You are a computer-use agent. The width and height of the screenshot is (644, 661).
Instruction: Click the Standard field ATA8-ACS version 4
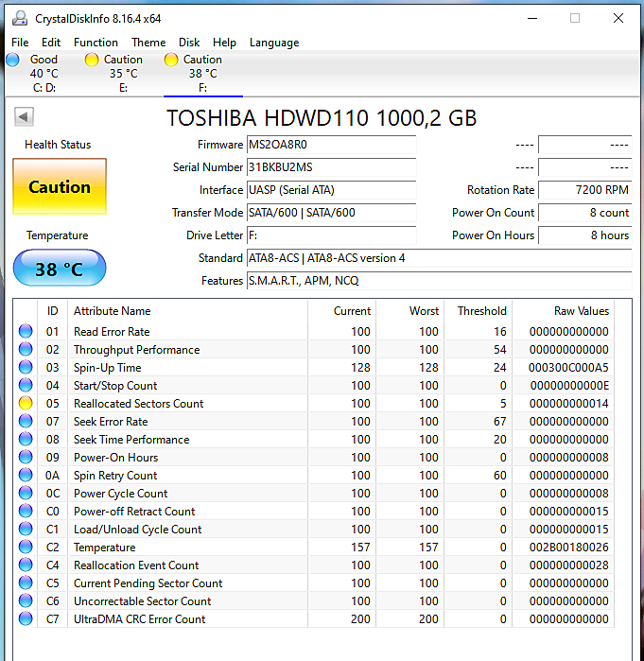439,258
